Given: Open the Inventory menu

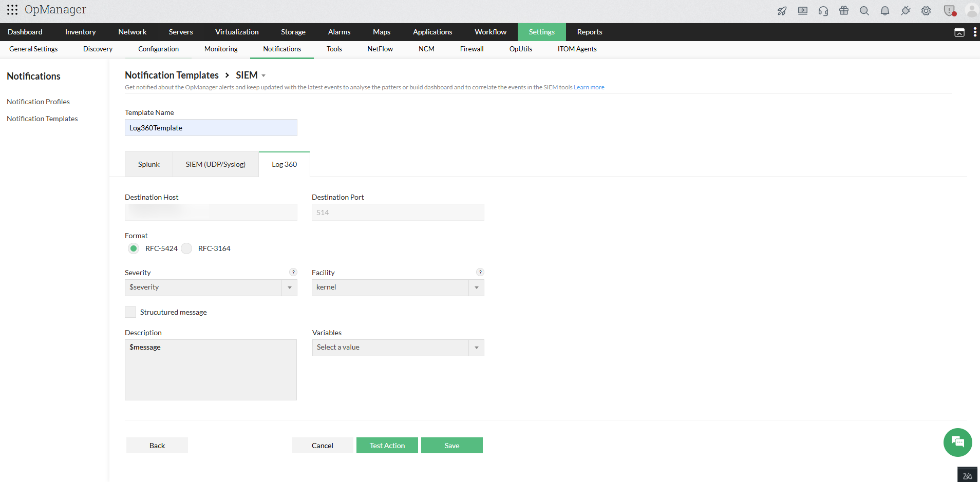Looking at the screenshot, I should [x=81, y=32].
